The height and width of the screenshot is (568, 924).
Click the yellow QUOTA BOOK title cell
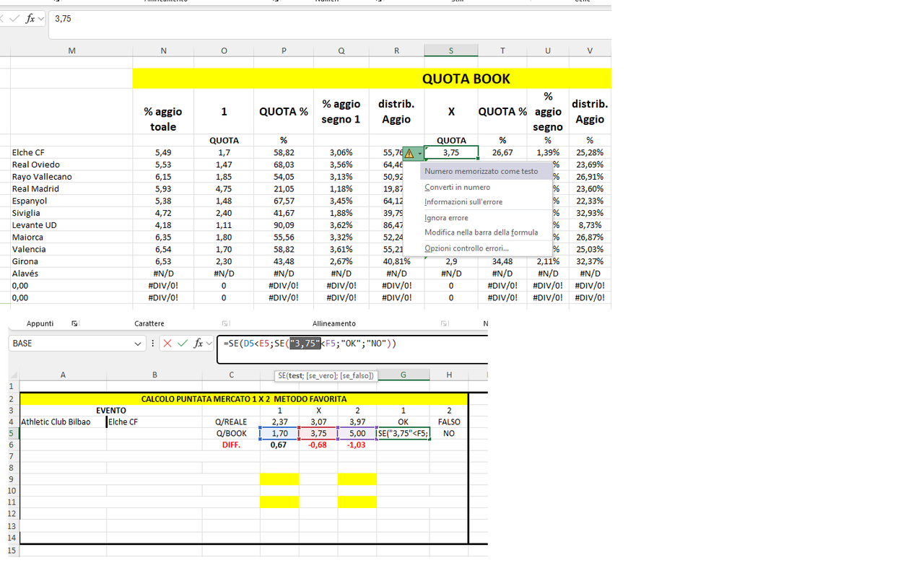click(372, 79)
